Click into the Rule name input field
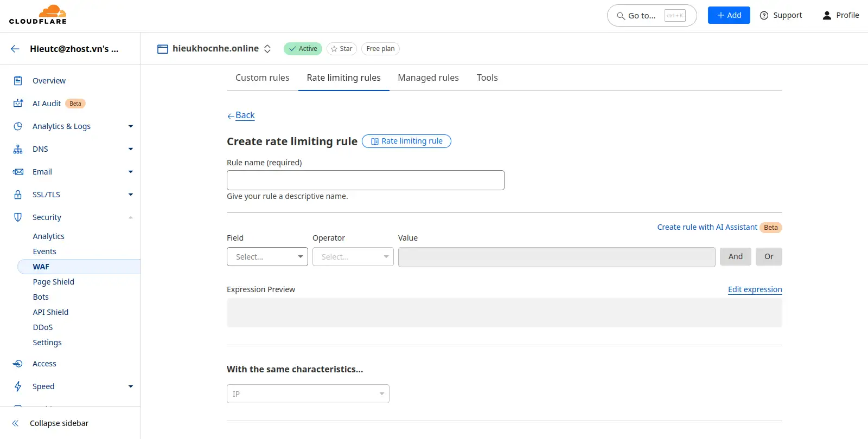This screenshot has height=439, width=868. coord(365,180)
